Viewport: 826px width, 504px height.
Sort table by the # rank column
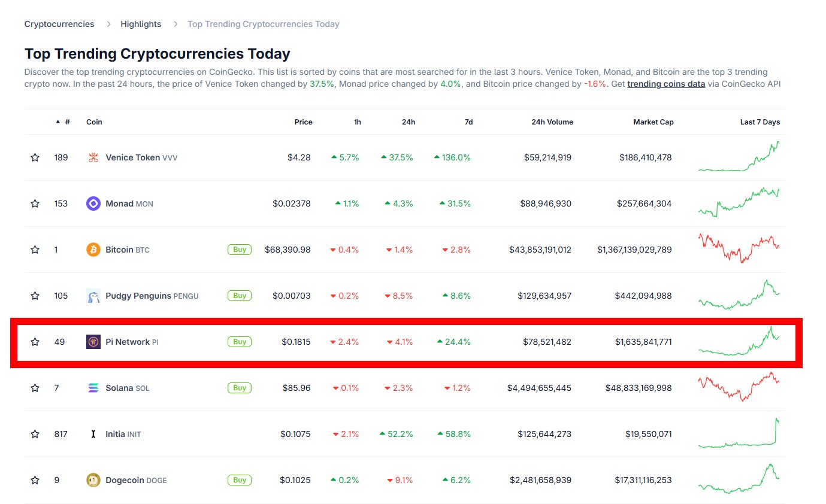[67, 122]
